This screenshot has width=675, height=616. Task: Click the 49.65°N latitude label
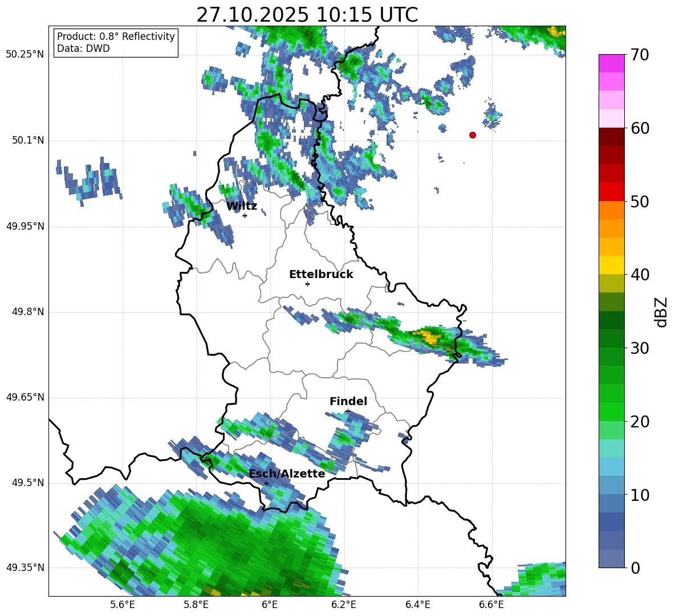click(x=25, y=397)
